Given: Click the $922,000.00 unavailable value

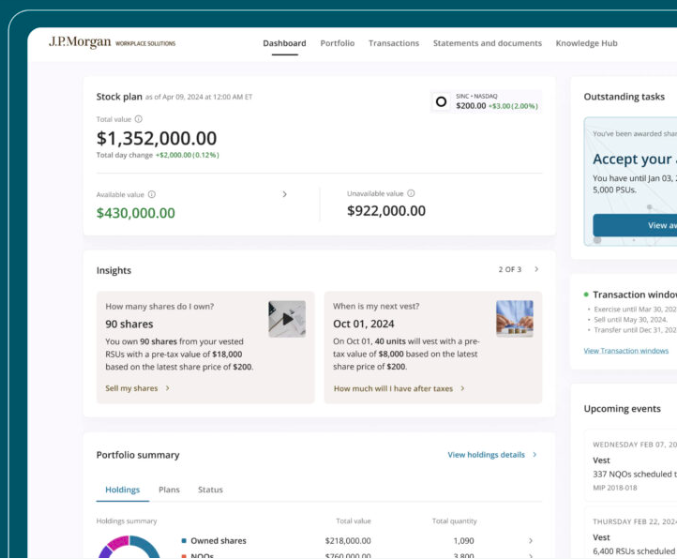Looking at the screenshot, I should [386, 211].
